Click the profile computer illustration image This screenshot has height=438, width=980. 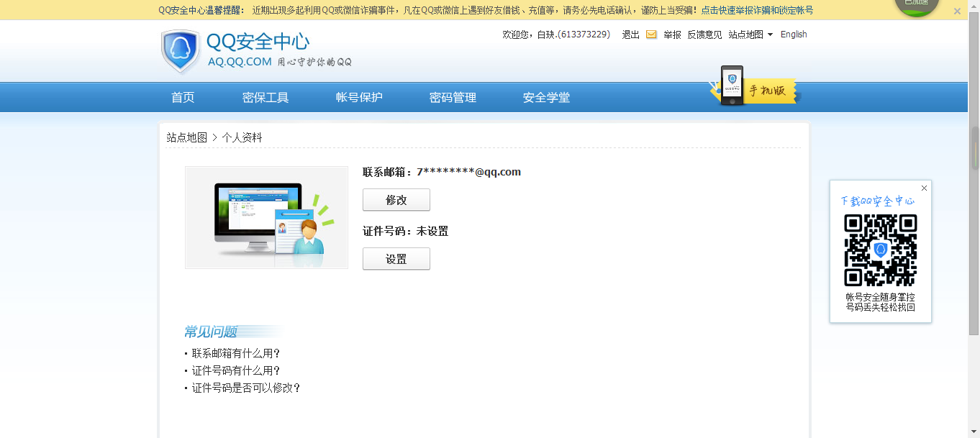tap(266, 218)
